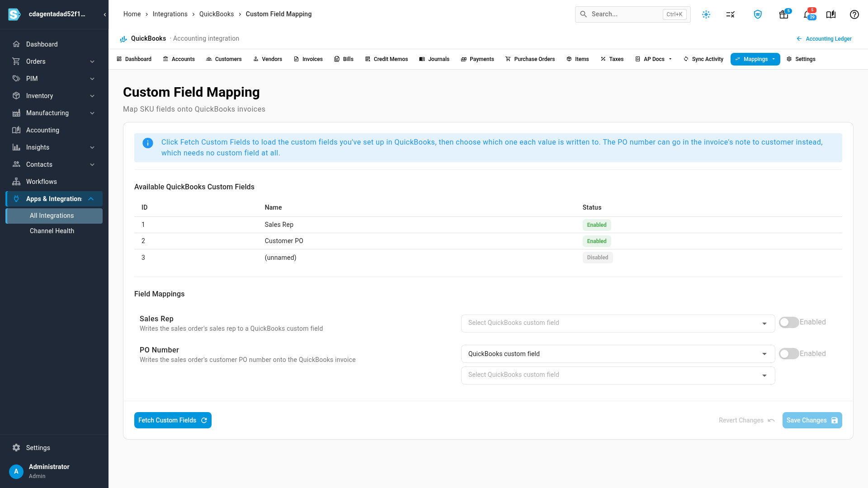868x488 pixels.
Task: Expand the Inventory menu chevron
Action: pyautogui.click(x=92, y=96)
